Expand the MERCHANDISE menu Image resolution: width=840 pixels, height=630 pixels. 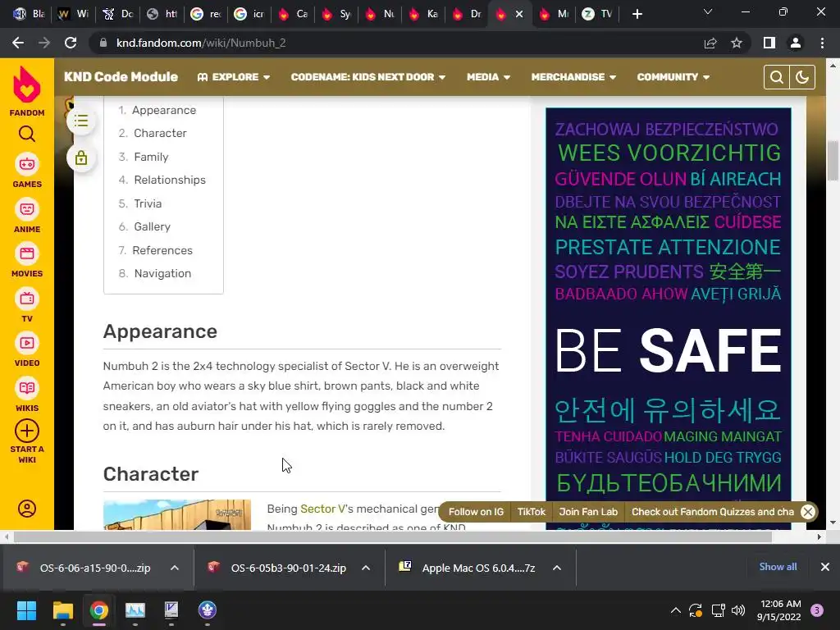click(x=573, y=77)
